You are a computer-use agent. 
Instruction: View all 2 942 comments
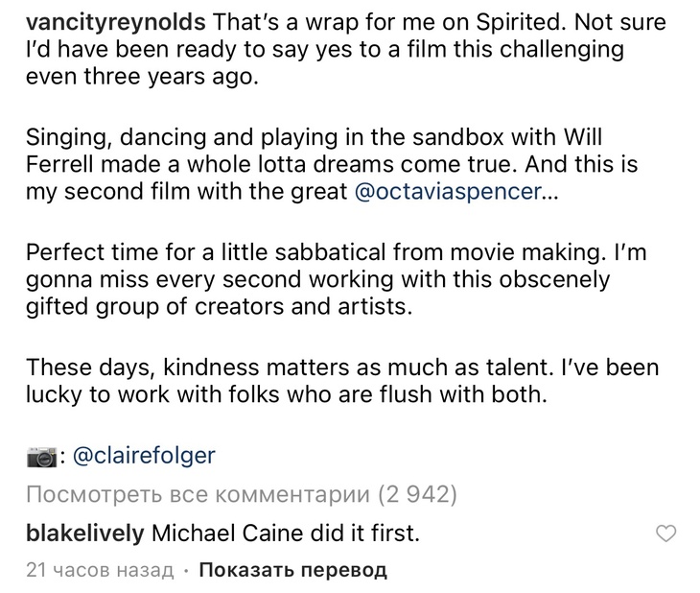tap(241, 495)
